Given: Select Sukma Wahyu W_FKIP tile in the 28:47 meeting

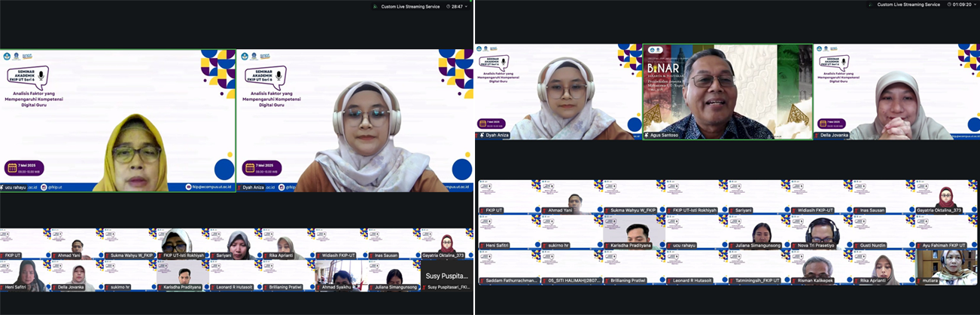Looking at the screenshot, I should click(x=130, y=244).
